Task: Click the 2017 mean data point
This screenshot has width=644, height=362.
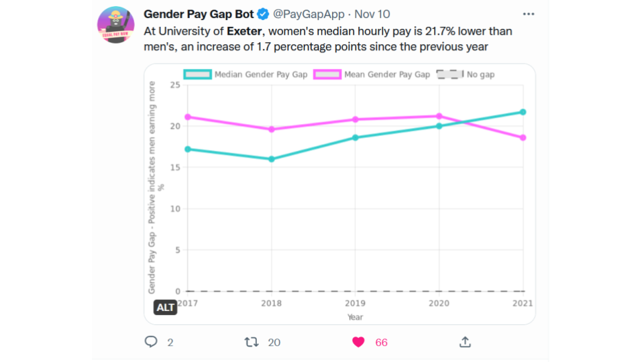Action: click(188, 117)
